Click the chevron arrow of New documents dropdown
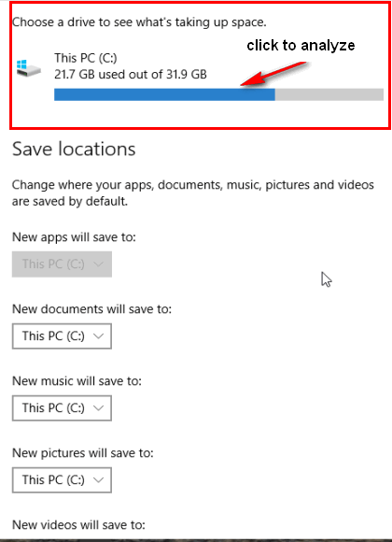Image resolution: width=392 pixels, height=542 pixels. [x=98, y=336]
